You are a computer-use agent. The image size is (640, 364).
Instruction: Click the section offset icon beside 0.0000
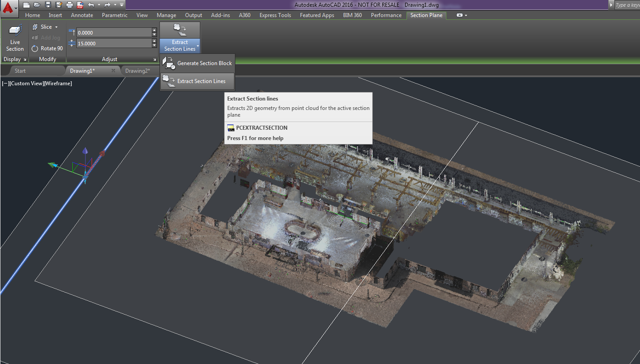point(72,32)
